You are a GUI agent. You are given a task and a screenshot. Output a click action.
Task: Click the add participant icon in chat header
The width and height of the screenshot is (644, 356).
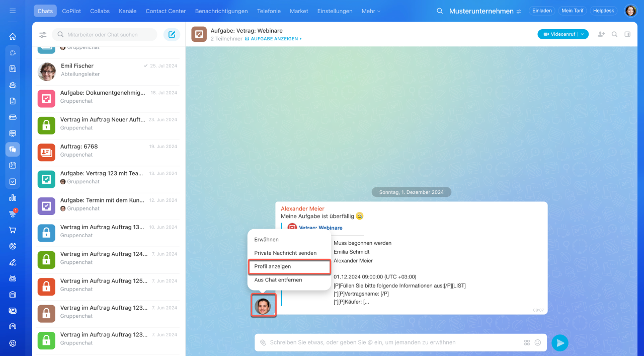coord(601,34)
